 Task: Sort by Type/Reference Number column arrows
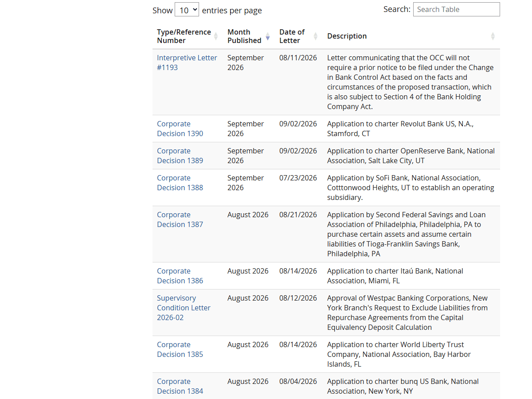point(216,36)
